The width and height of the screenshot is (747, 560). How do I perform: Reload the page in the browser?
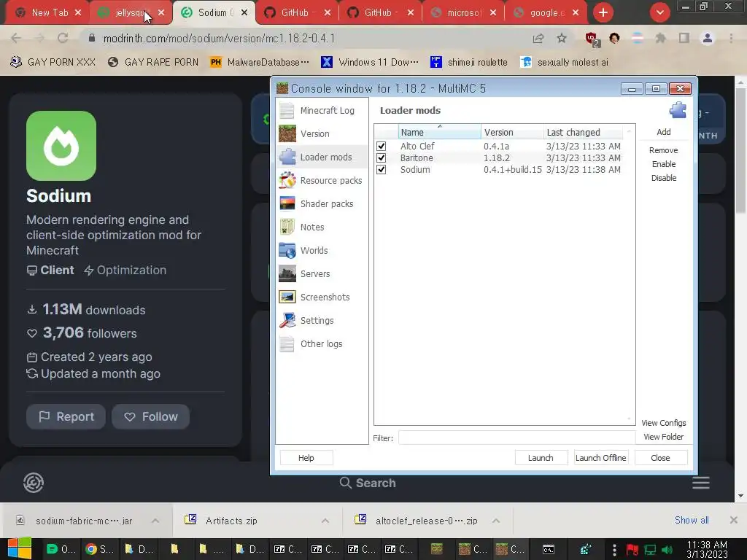click(x=63, y=38)
